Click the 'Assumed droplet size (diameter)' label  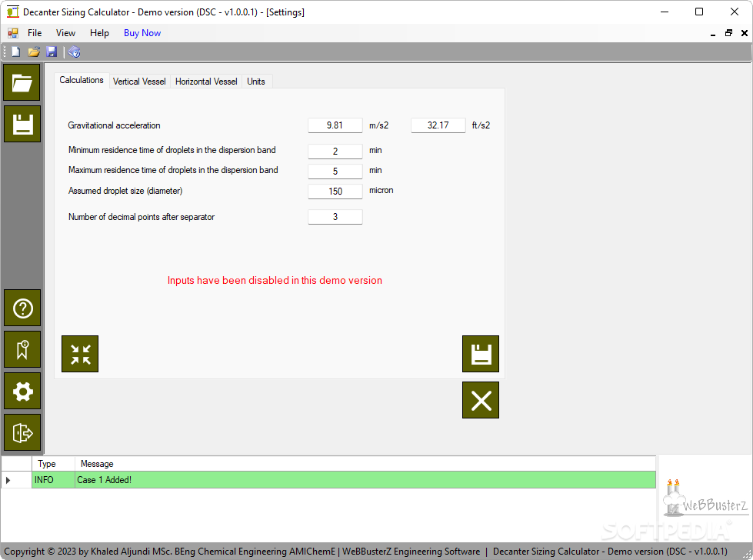coord(125,191)
